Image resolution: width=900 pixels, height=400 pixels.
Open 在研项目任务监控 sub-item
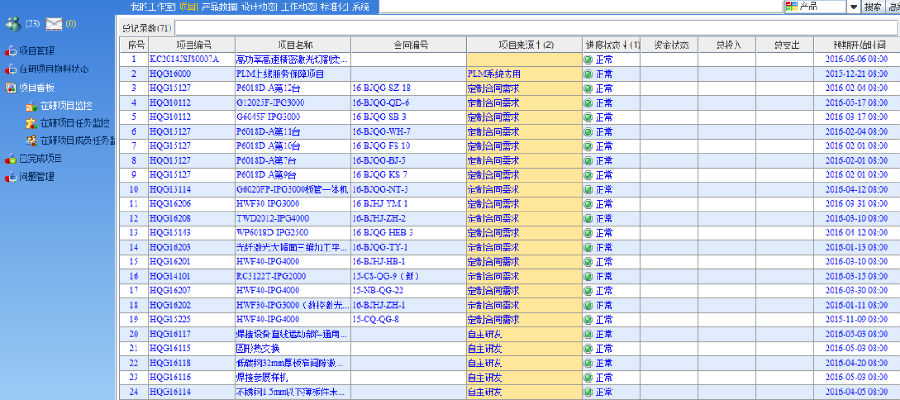[75, 123]
